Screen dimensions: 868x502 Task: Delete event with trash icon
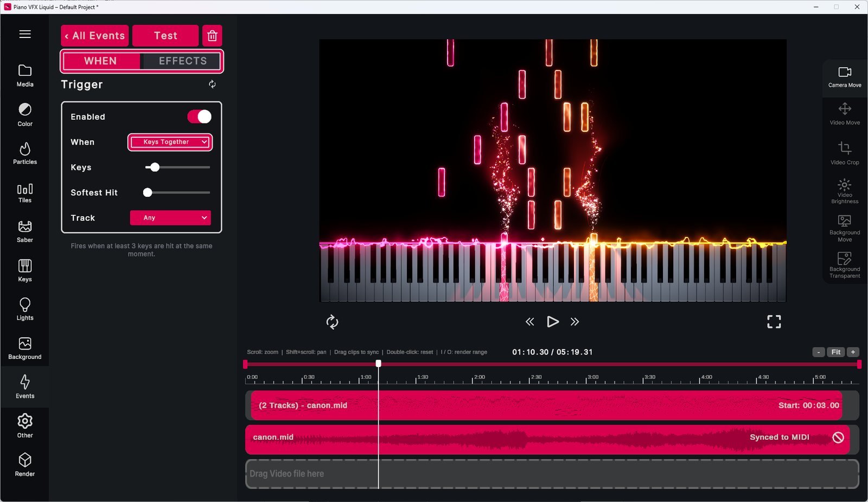tap(212, 36)
